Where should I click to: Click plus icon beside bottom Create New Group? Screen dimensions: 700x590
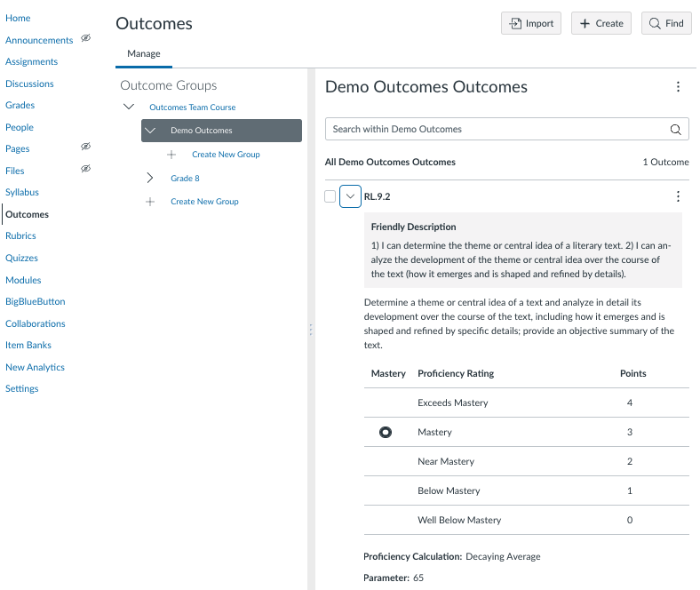pos(150,202)
